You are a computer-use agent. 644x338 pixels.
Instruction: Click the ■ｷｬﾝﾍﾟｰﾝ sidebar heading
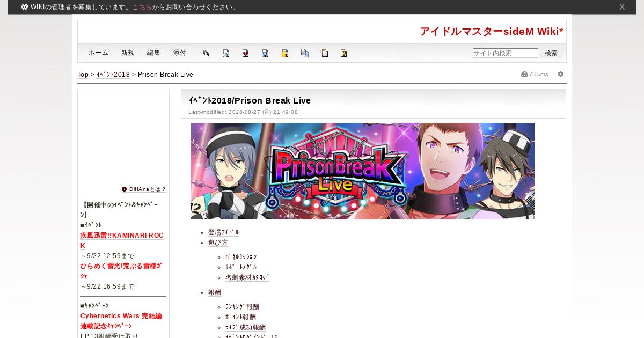coord(94,306)
